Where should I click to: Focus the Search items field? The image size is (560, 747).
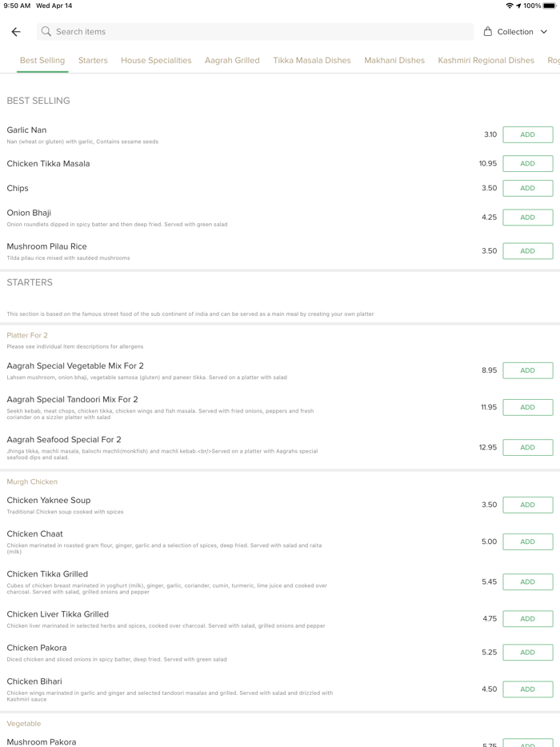[x=256, y=32]
